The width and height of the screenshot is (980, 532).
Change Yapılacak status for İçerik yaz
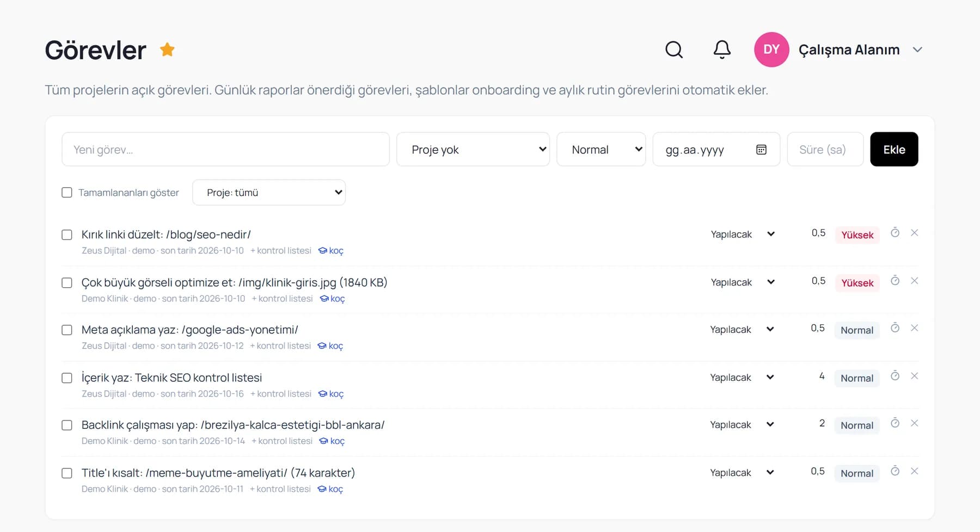742,378
